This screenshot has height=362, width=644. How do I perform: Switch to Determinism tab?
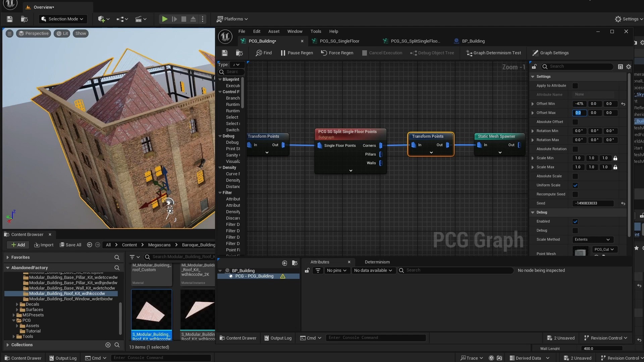[377, 262]
